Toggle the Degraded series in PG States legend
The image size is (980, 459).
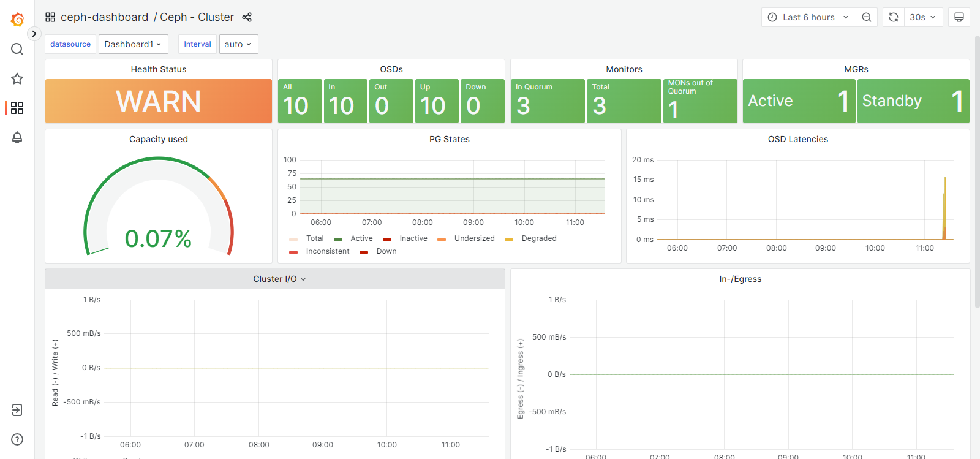539,238
